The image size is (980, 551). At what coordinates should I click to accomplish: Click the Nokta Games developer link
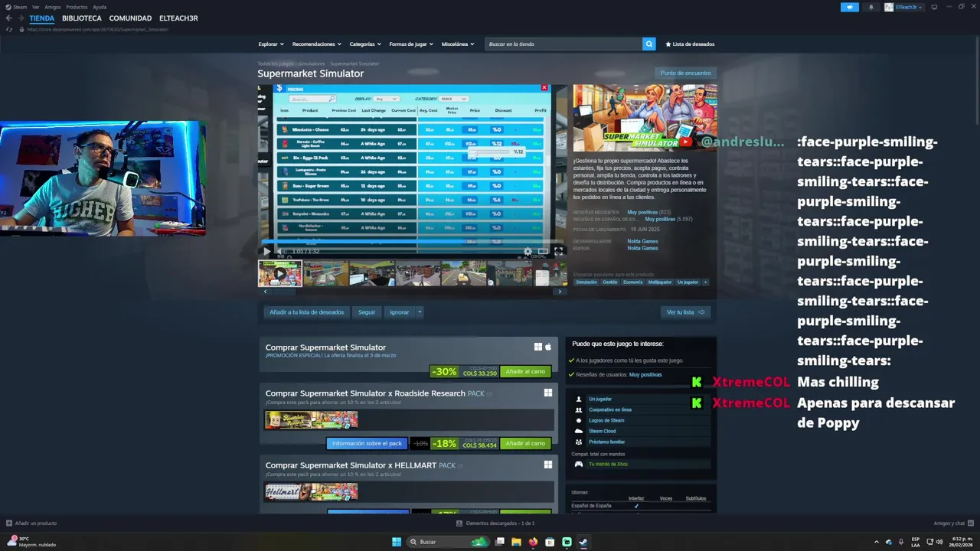click(x=642, y=241)
